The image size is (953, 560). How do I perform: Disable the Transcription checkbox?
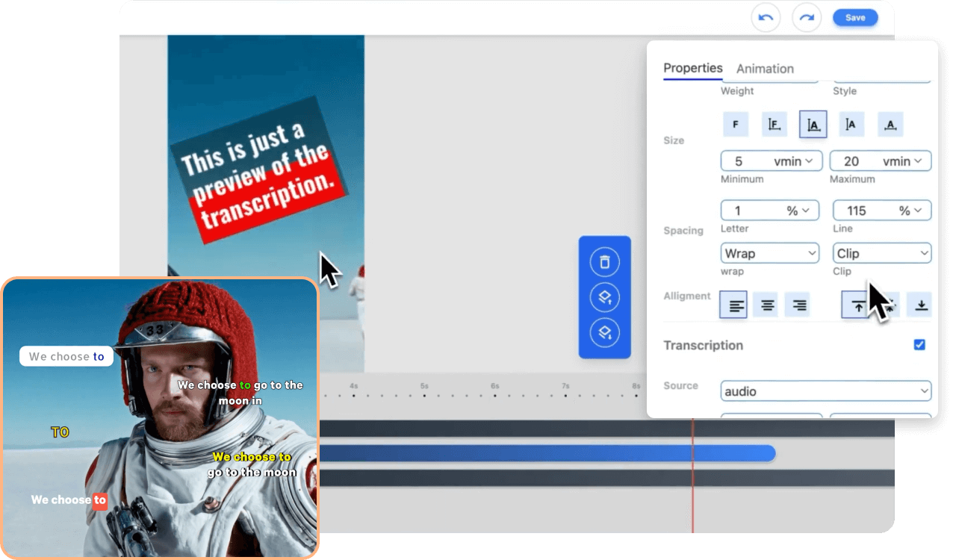[919, 345]
